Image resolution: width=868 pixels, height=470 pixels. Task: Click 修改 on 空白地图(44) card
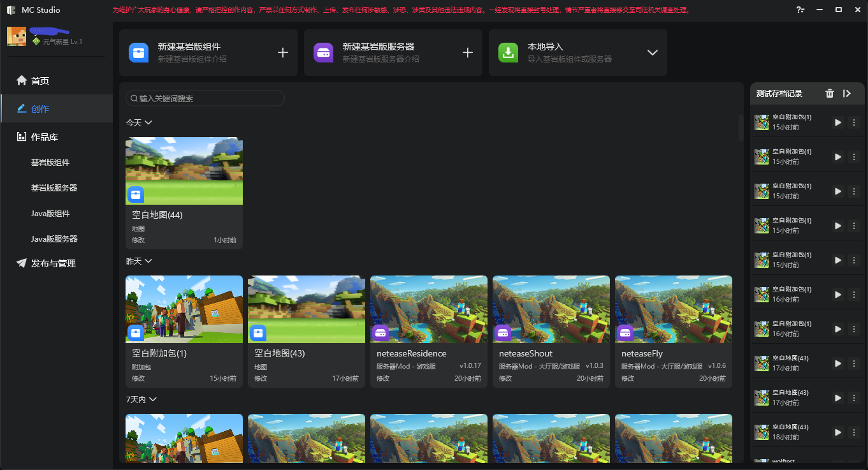coord(138,240)
